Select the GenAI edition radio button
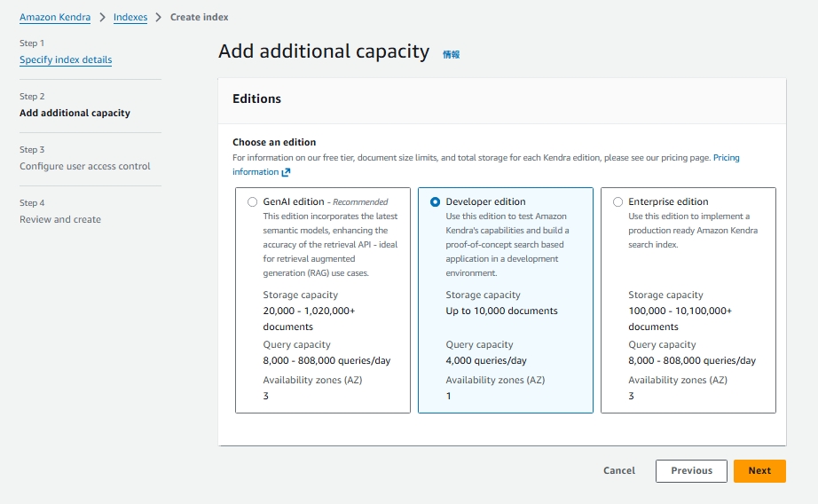Screen dimensions: 818x504 [253, 202]
